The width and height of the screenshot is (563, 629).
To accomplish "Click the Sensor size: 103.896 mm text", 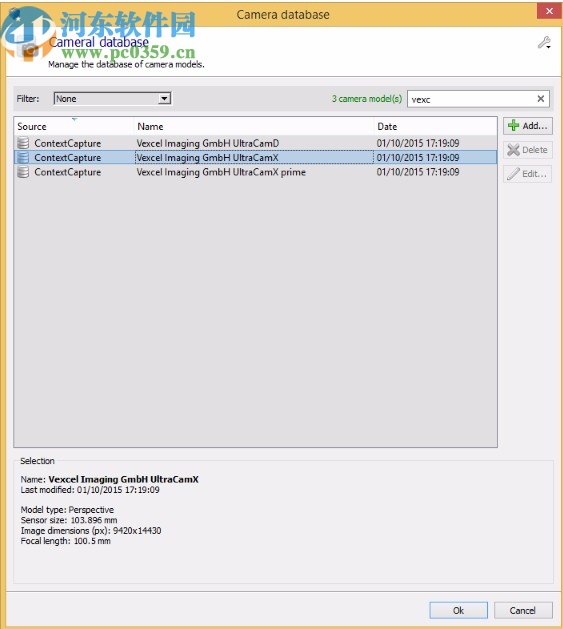I will click(69, 520).
